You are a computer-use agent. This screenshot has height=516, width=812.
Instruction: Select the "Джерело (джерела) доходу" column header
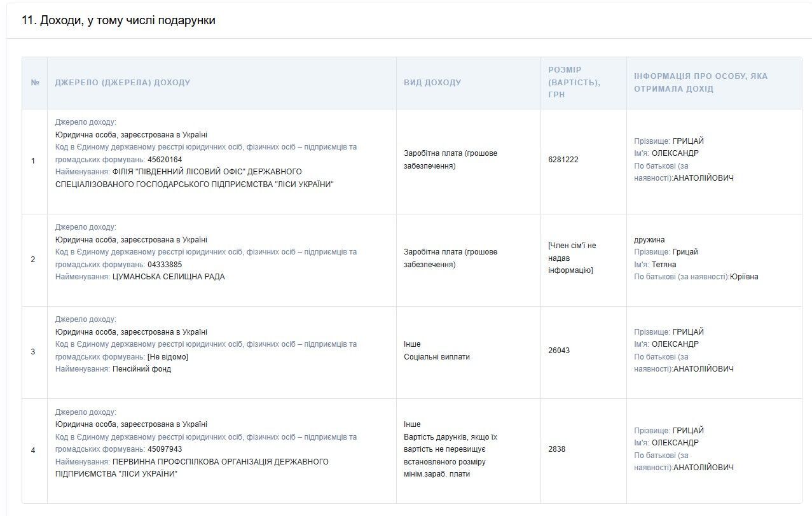pos(123,83)
